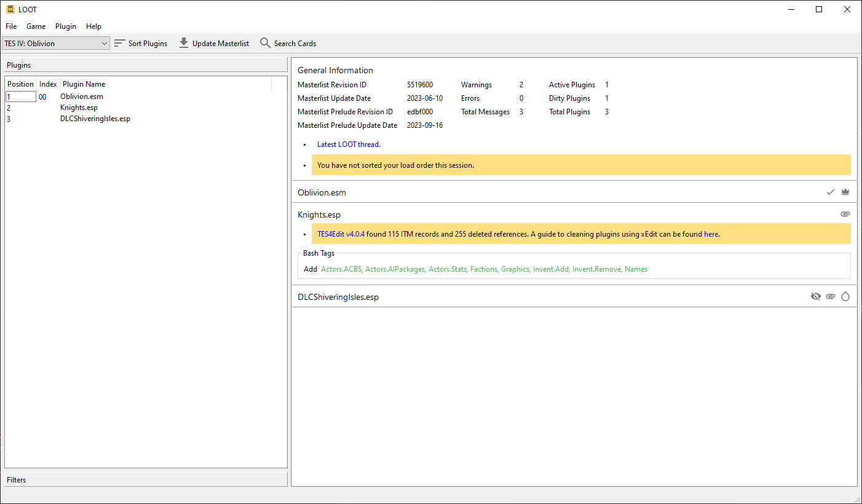Screen dimensions: 862x504
Task: Sort list by Position column header
Action: pyautogui.click(x=21, y=84)
